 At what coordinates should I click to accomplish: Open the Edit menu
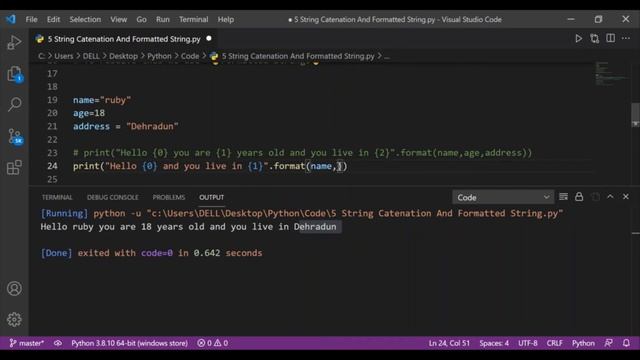pos(53,19)
